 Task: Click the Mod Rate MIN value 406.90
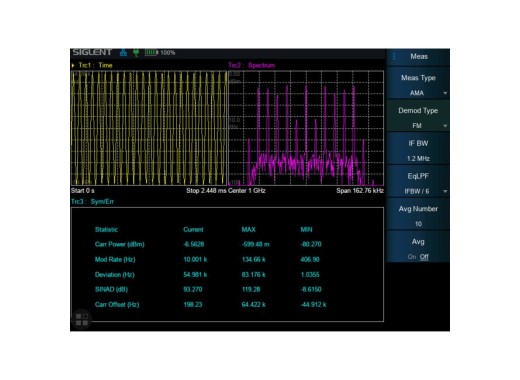(310, 259)
